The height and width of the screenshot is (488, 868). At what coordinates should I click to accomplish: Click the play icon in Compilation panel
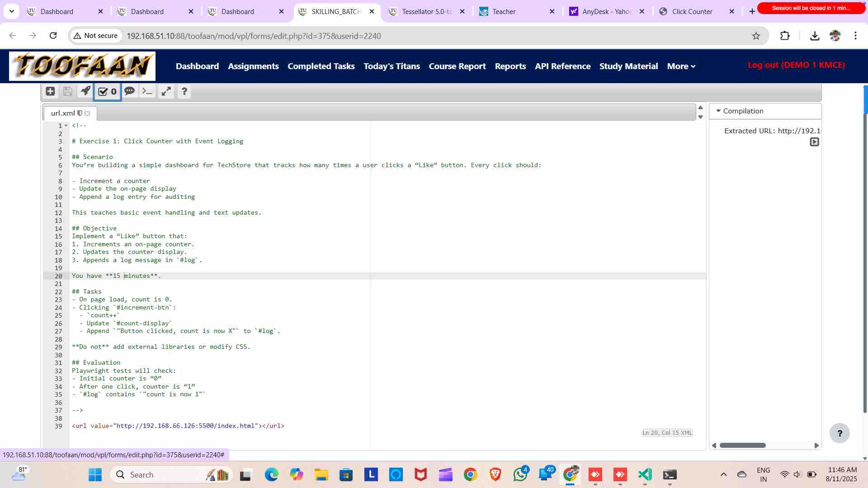point(814,142)
